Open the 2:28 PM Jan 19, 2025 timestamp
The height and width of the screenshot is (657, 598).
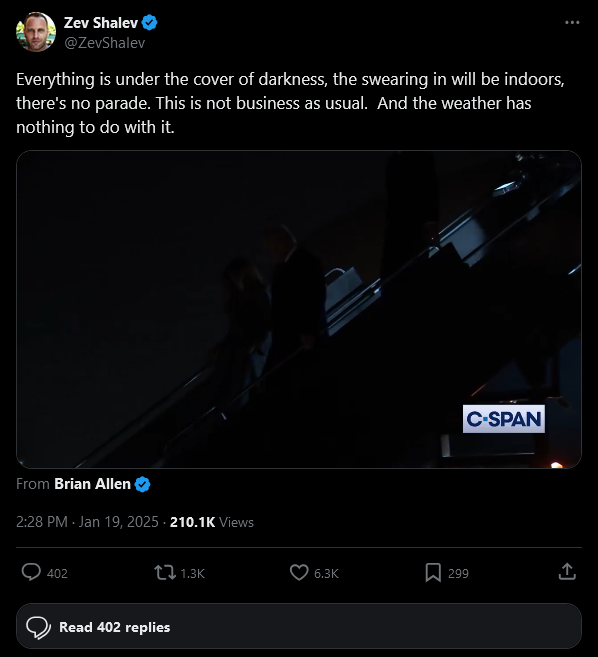(87, 522)
